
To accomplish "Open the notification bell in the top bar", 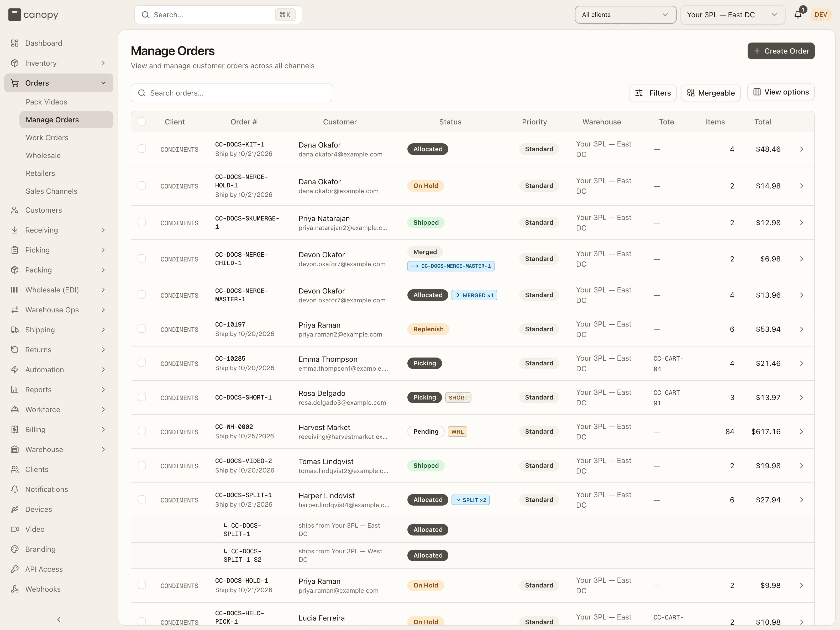I will (798, 14).
